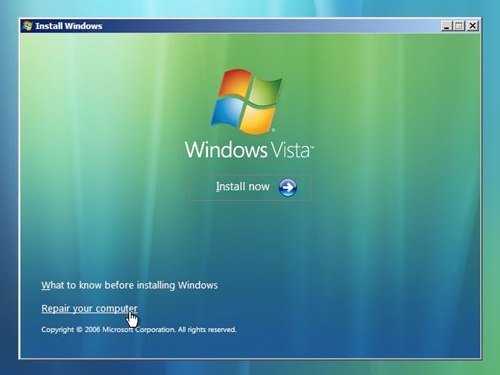Click desktop background below the setup window
This screenshot has height=375, width=500.
(250, 368)
